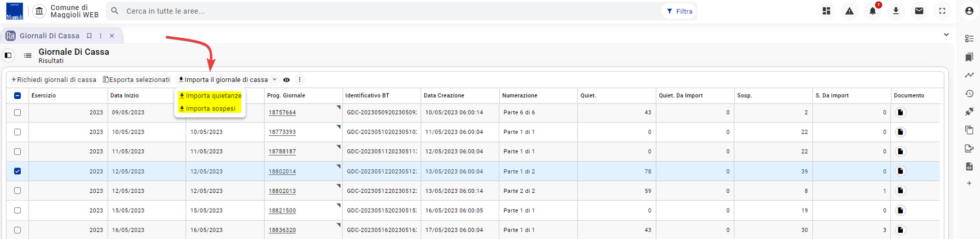The image size is (980, 239).
Task: Check the row with journal 18802013
Action: pyautogui.click(x=17, y=191)
